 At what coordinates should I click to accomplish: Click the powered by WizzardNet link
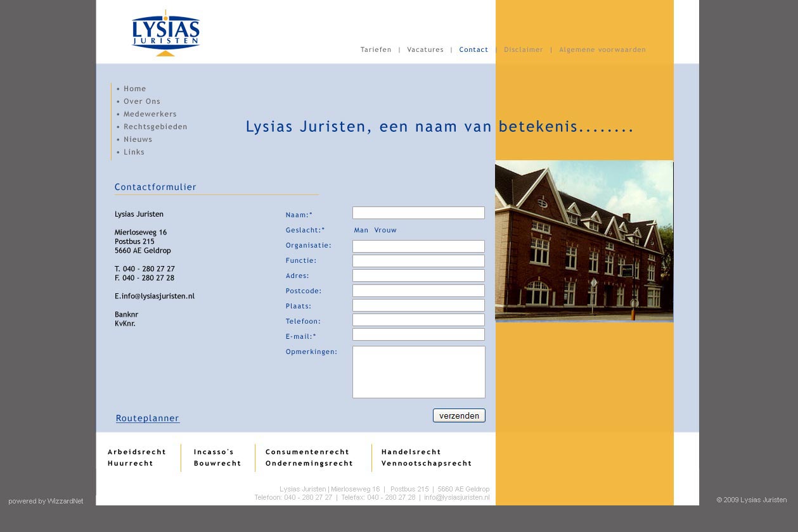click(46, 501)
